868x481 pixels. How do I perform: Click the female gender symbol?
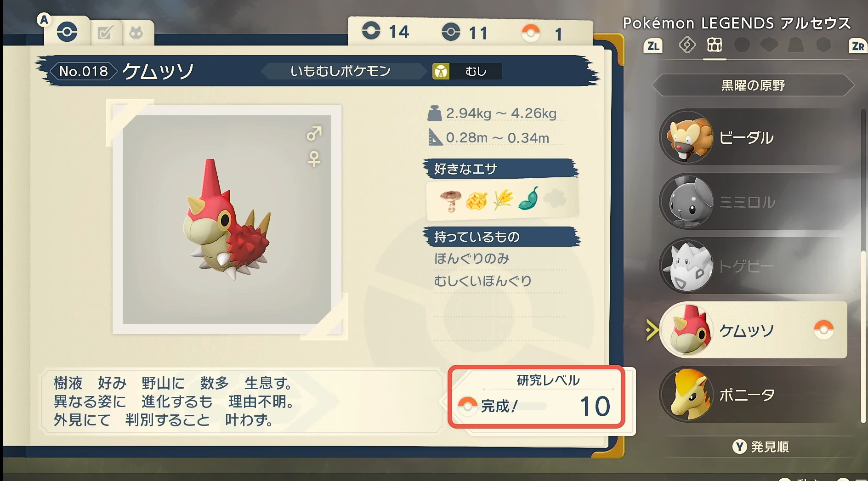[x=314, y=159]
